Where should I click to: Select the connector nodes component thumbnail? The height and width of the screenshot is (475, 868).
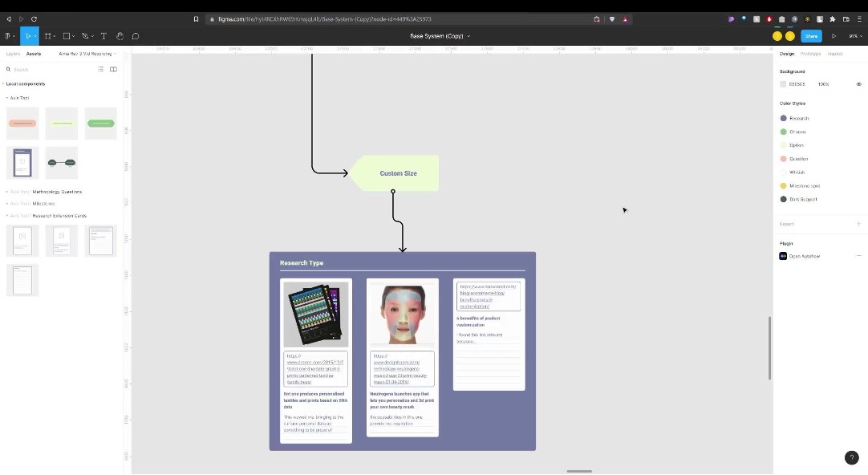click(62, 162)
